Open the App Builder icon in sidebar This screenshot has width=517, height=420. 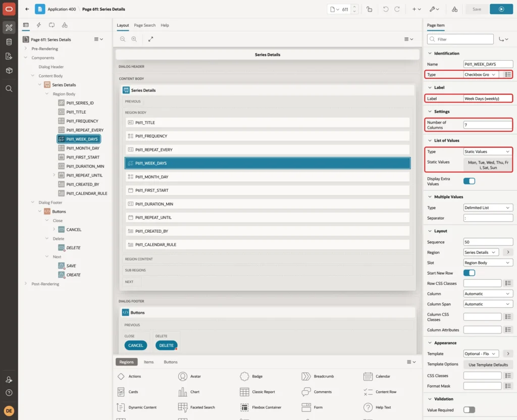coord(9,28)
